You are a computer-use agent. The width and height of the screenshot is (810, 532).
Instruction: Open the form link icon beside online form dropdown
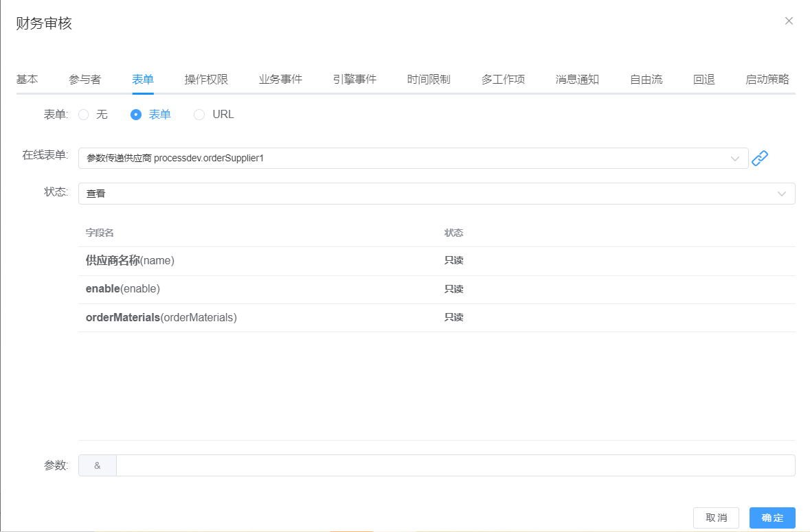760,158
